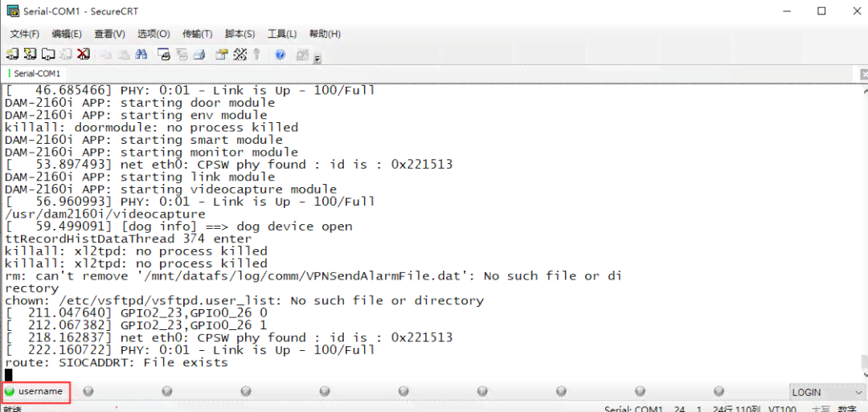The width and height of the screenshot is (868, 412).
Task: Click line 'DAM-2160i APP: starting link module'
Action: coord(140,177)
